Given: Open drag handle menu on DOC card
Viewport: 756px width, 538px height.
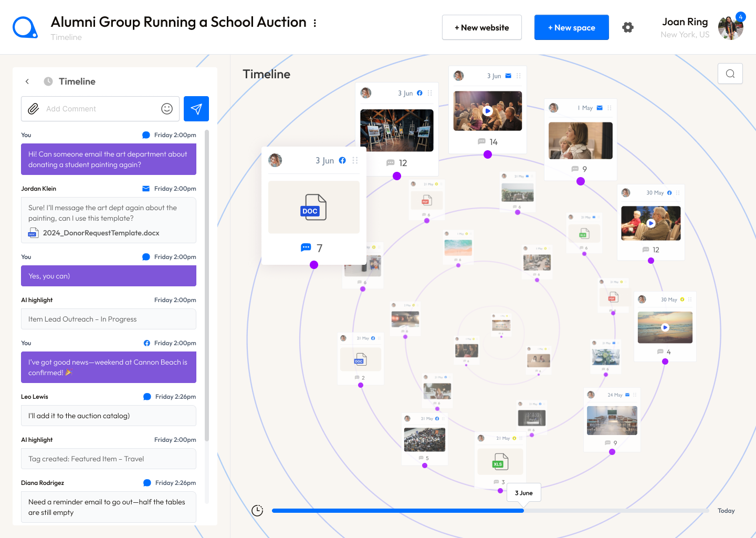Looking at the screenshot, I should pyautogui.click(x=355, y=161).
